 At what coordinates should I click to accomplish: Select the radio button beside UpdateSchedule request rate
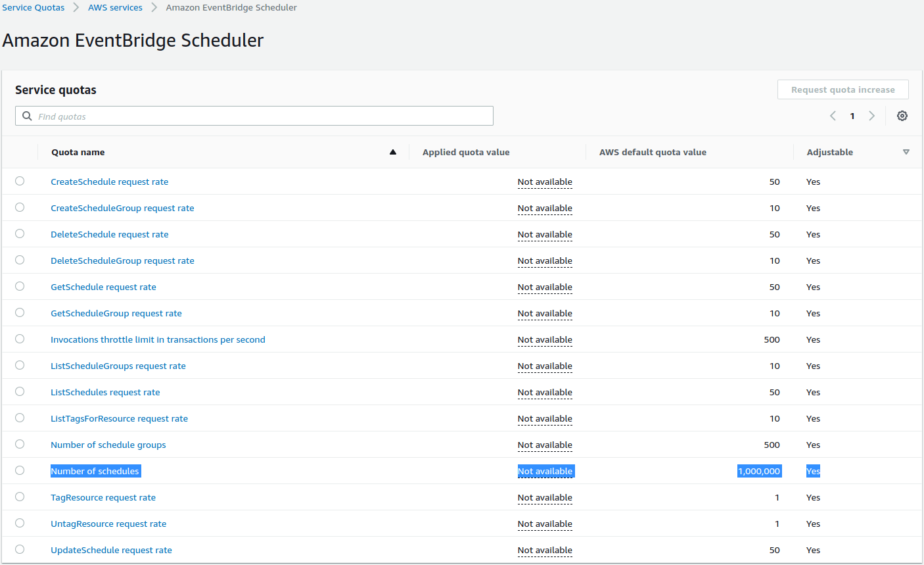(x=19, y=549)
